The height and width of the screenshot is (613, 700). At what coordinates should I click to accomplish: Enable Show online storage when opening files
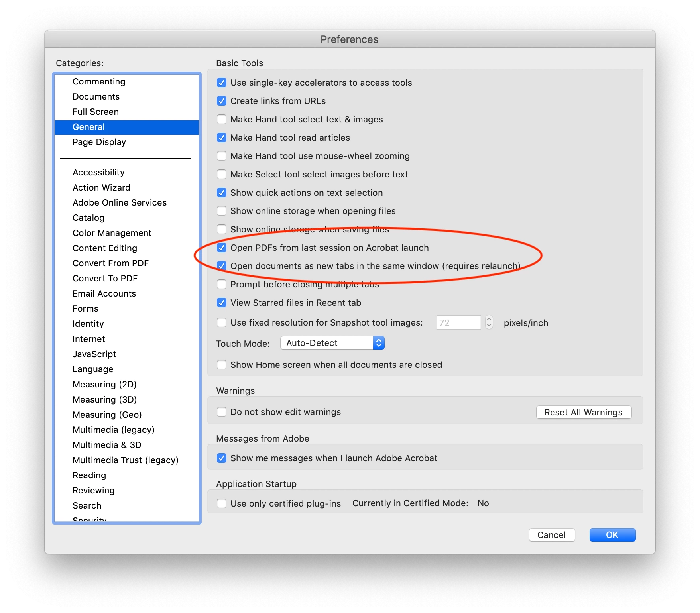coord(222,211)
